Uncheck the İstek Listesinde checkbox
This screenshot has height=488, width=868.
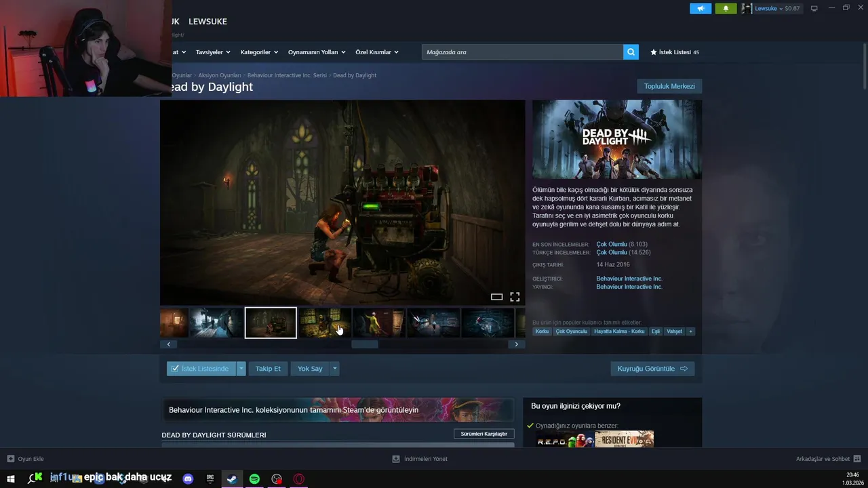coord(175,369)
